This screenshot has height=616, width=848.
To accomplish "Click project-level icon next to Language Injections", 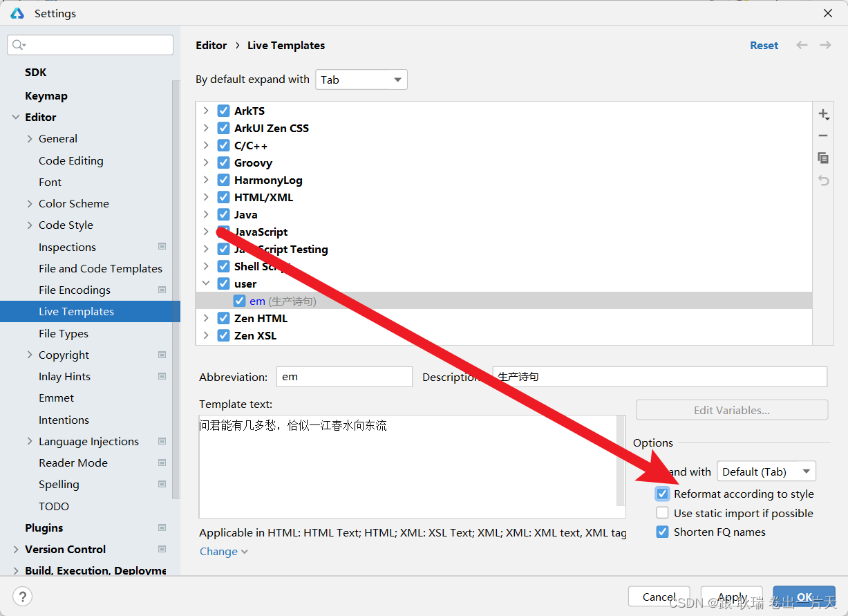I will [x=162, y=441].
